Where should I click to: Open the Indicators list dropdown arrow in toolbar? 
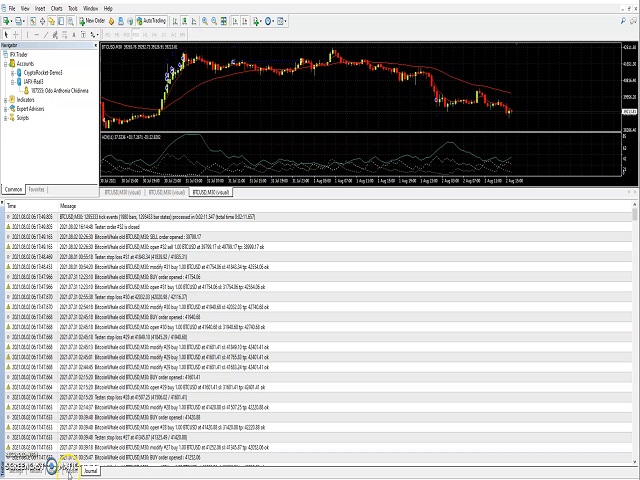(x=260, y=21)
